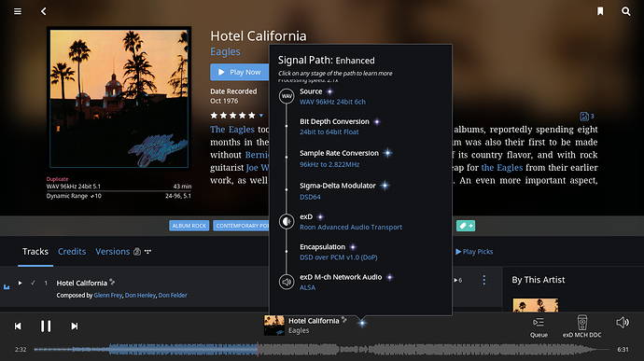Open the exD MCH DDC zone icon
The image size is (644, 361).
pos(582,326)
